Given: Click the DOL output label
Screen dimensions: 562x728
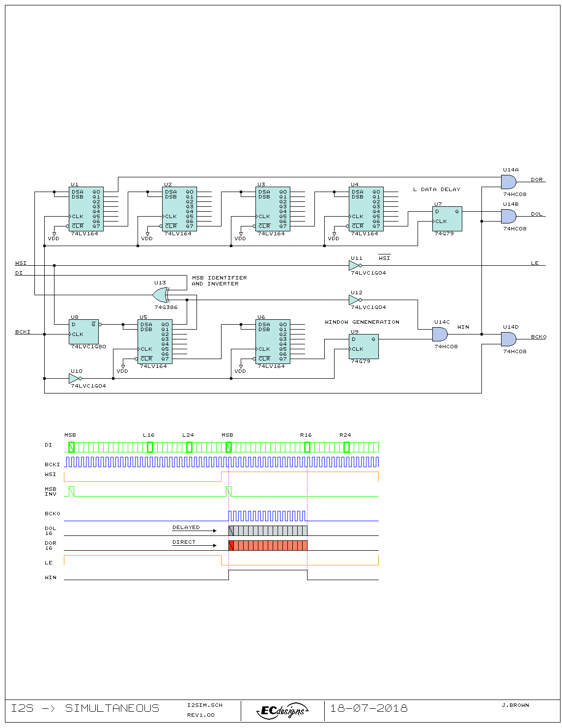Looking at the screenshot, I should tap(537, 214).
